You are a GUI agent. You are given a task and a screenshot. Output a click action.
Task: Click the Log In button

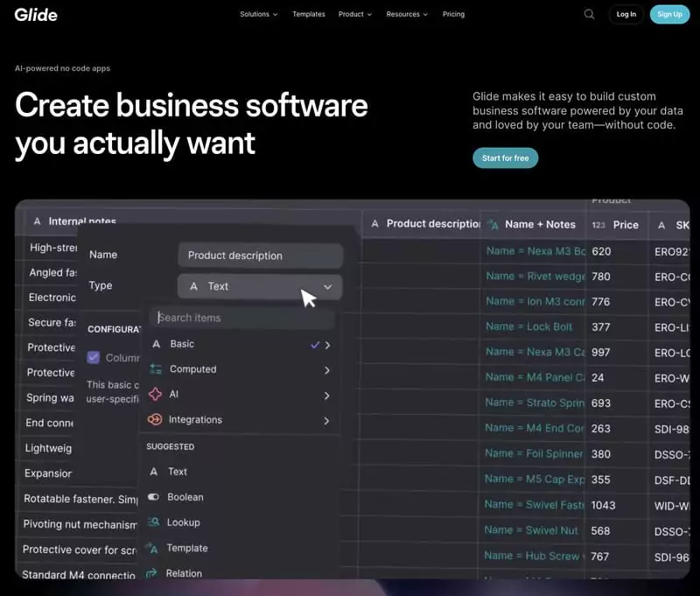pos(626,14)
